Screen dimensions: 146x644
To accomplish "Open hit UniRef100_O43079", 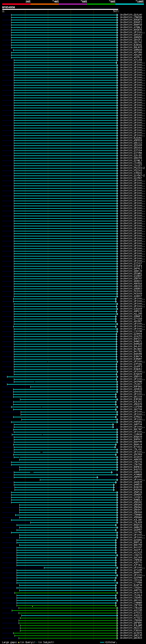I will tap(131, 593).
